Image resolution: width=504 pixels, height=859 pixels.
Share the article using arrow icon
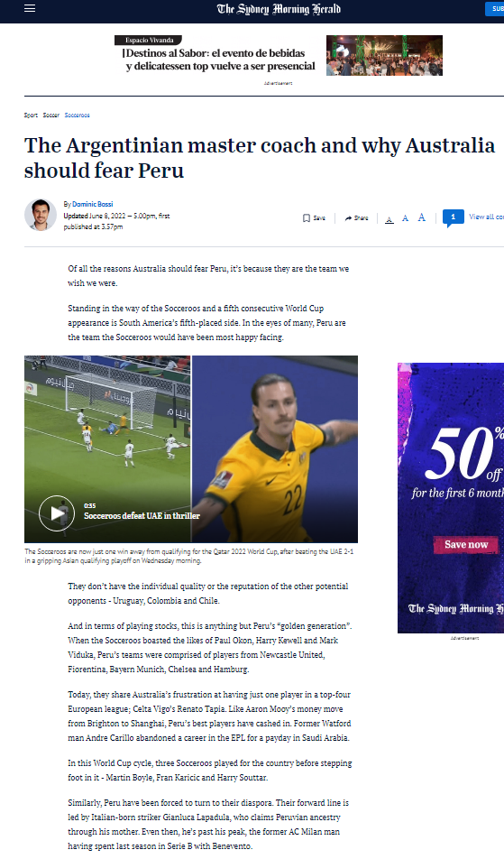tap(356, 218)
